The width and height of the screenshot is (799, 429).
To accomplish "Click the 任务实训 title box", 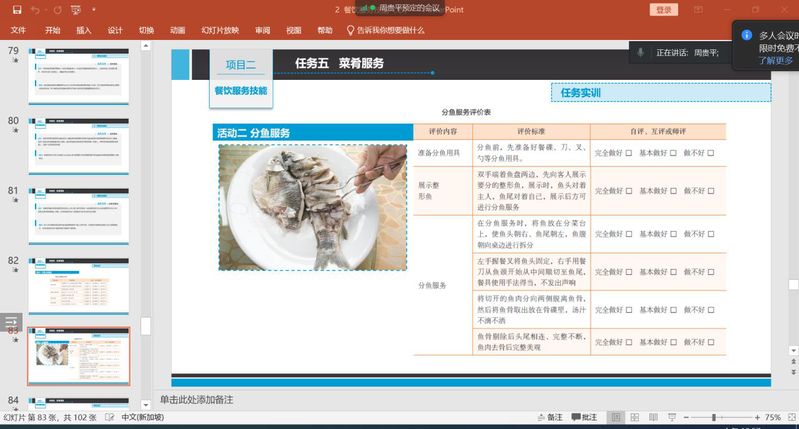I will tap(661, 93).
